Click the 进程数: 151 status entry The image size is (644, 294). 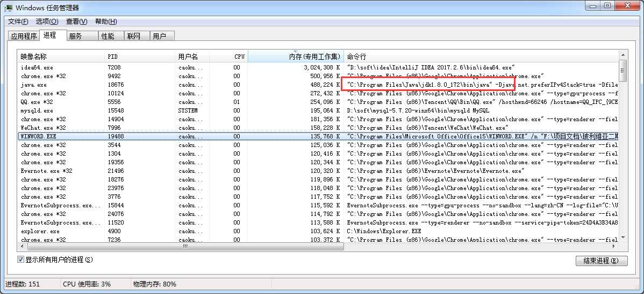tap(22, 284)
